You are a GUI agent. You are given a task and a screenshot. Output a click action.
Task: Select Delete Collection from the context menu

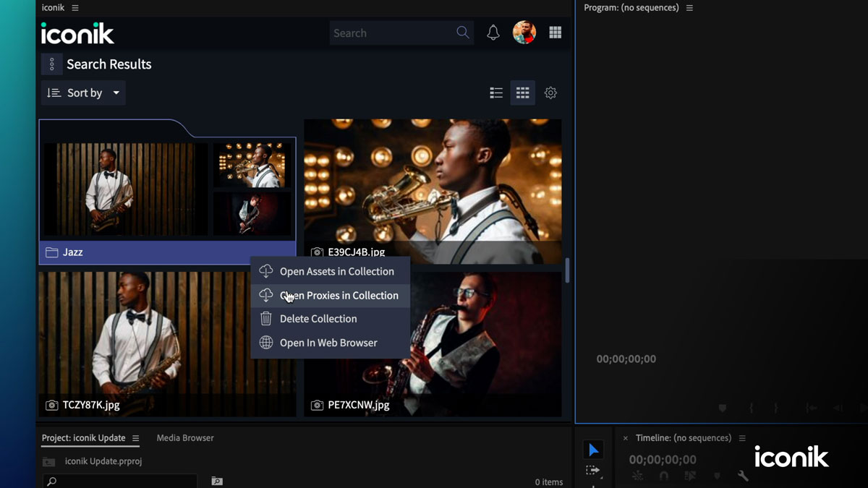(319, 318)
